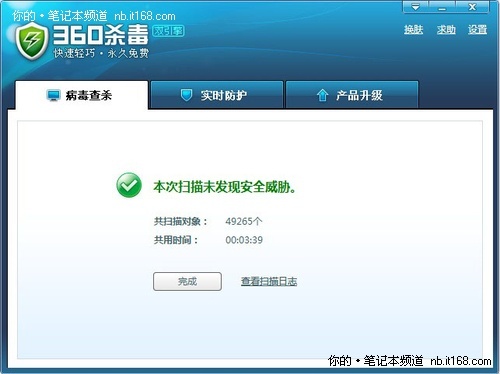Viewport: 500px width, 374px height.
Task: Minimize the 360 antivirus window
Action: point(442,7)
